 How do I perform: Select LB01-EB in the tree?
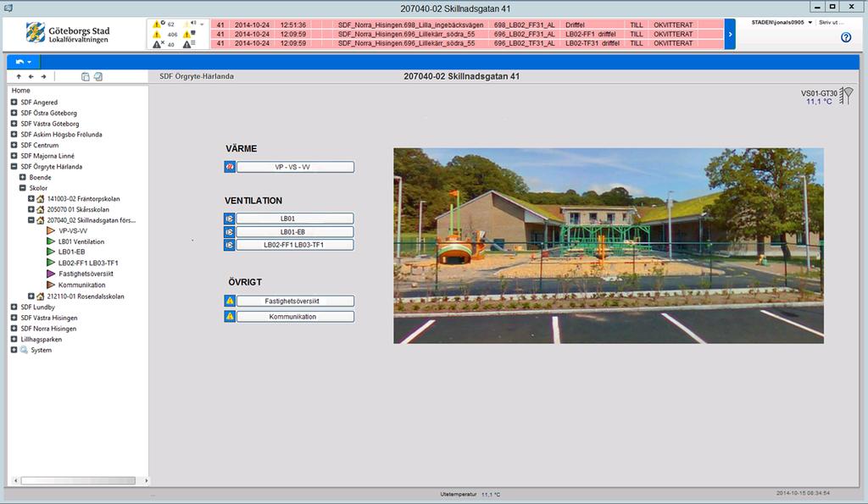71,252
